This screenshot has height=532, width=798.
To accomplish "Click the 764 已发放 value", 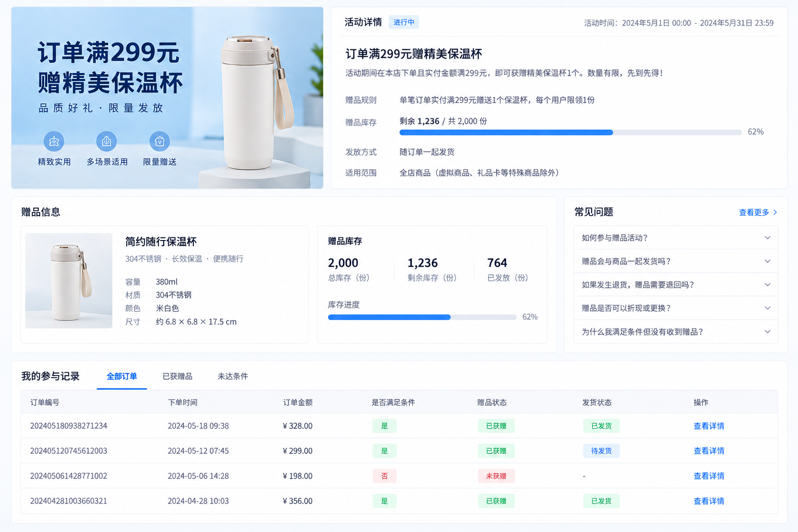I will (497, 263).
